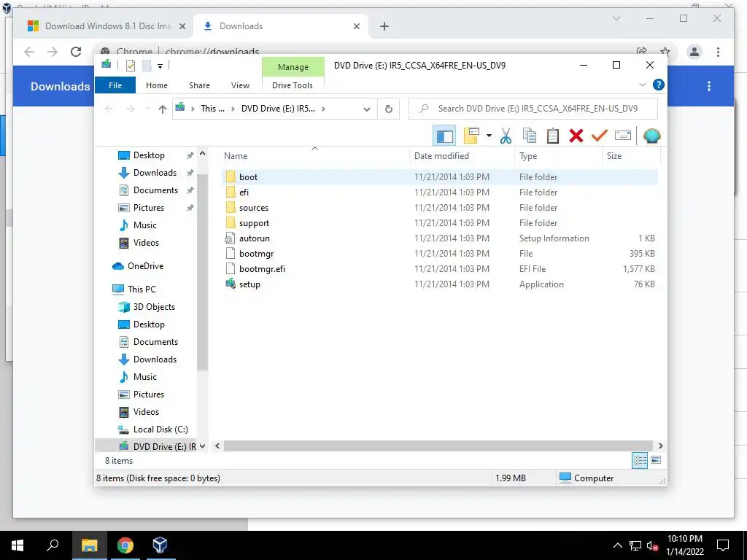Sort by the Size column header
This screenshot has height=560, width=747.
coord(630,156)
